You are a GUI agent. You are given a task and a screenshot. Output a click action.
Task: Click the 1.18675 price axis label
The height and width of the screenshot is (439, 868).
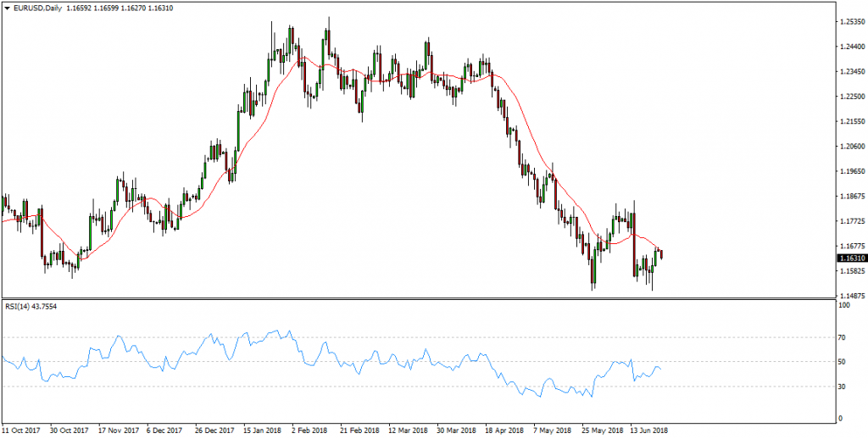(x=852, y=196)
